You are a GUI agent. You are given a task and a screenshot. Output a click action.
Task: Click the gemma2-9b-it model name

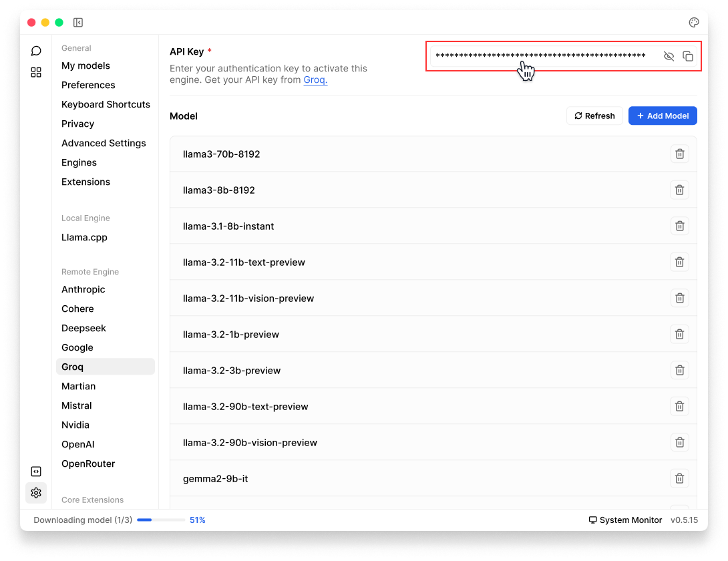(216, 479)
